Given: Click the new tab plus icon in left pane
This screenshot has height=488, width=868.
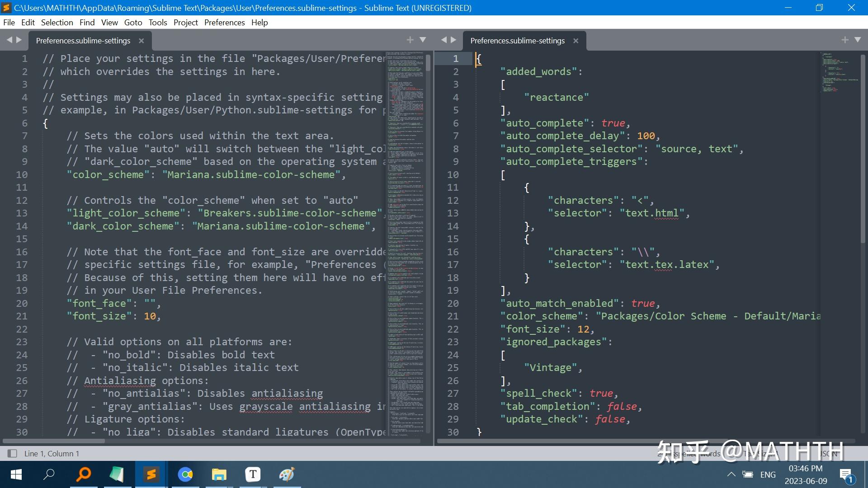Looking at the screenshot, I should point(410,40).
